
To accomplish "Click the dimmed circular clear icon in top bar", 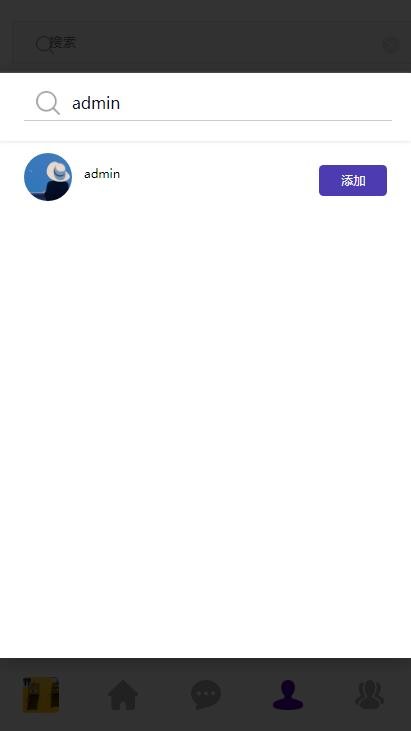I will (x=390, y=45).
